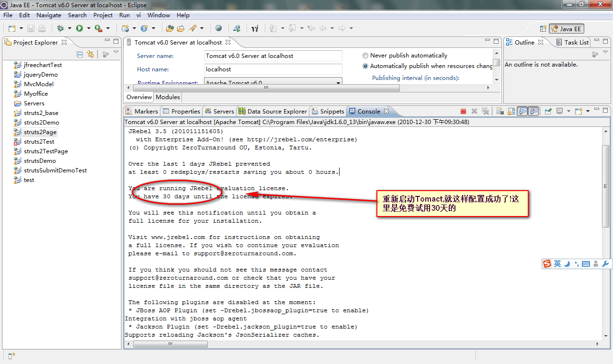Click the Open Console icon
The height and width of the screenshot is (364, 613).
click(579, 111)
